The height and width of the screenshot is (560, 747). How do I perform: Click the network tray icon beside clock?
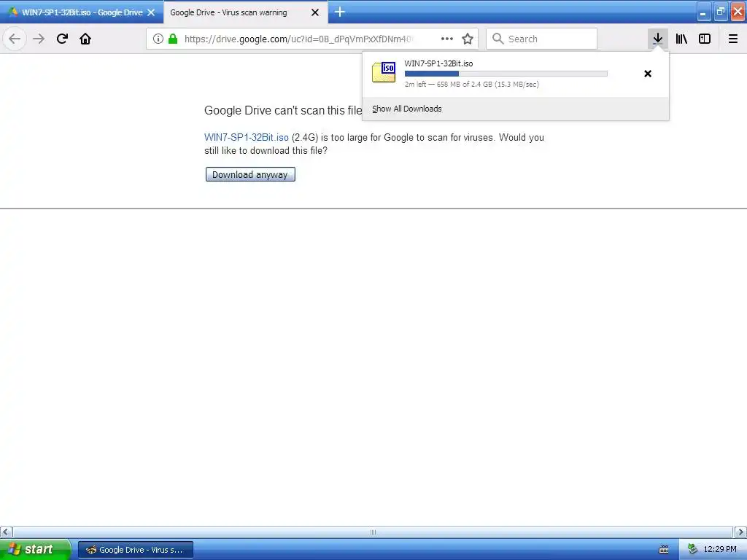click(x=692, y=550)
